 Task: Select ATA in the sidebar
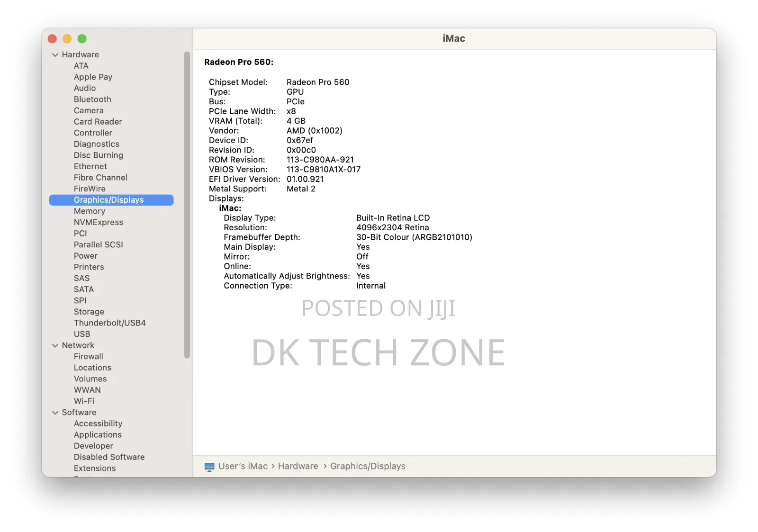click(x=81, y=66)
